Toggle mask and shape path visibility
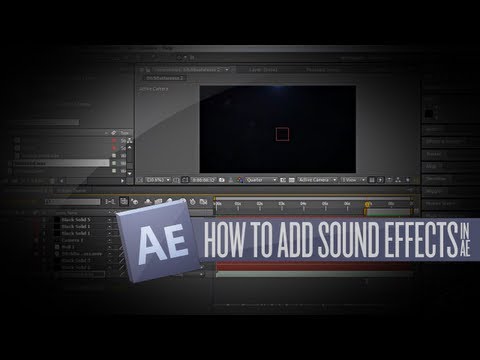This screenshot has width=480, height=360. pos(185,180)
